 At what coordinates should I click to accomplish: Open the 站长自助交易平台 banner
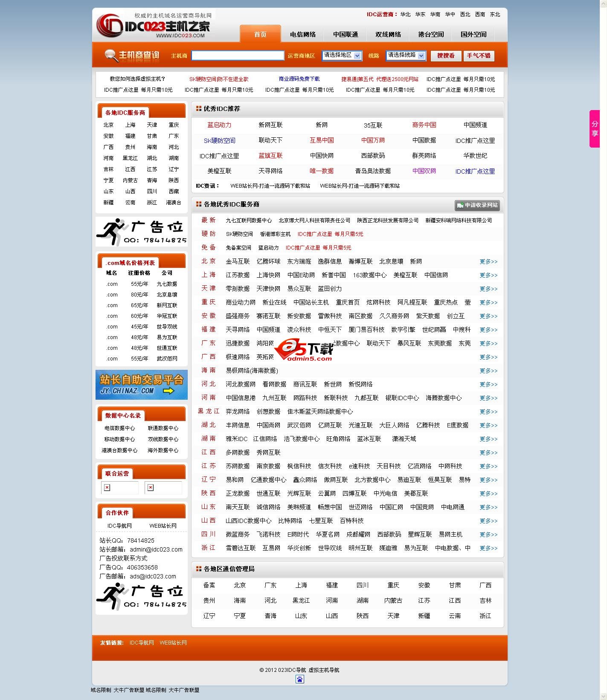(142, 385)
